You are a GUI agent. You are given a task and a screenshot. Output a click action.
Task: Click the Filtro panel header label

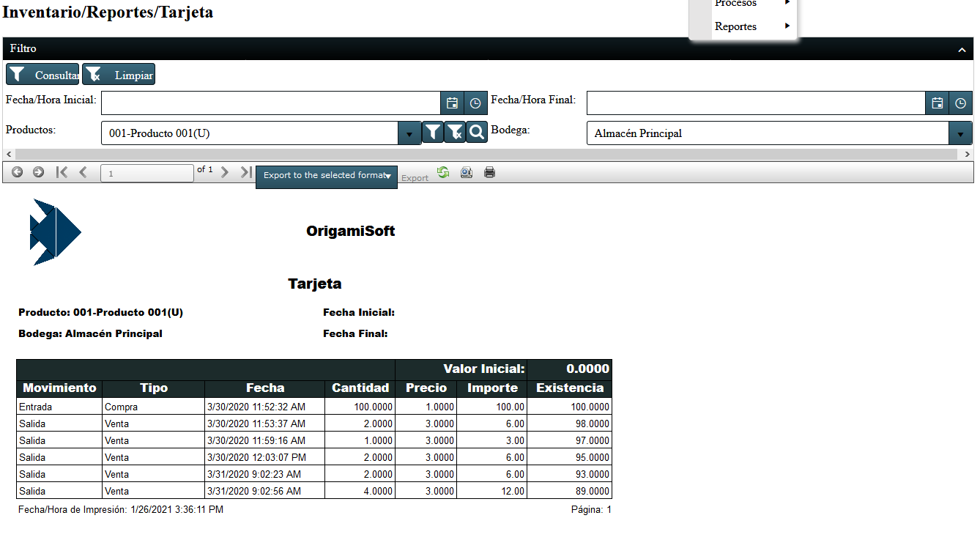23,48
